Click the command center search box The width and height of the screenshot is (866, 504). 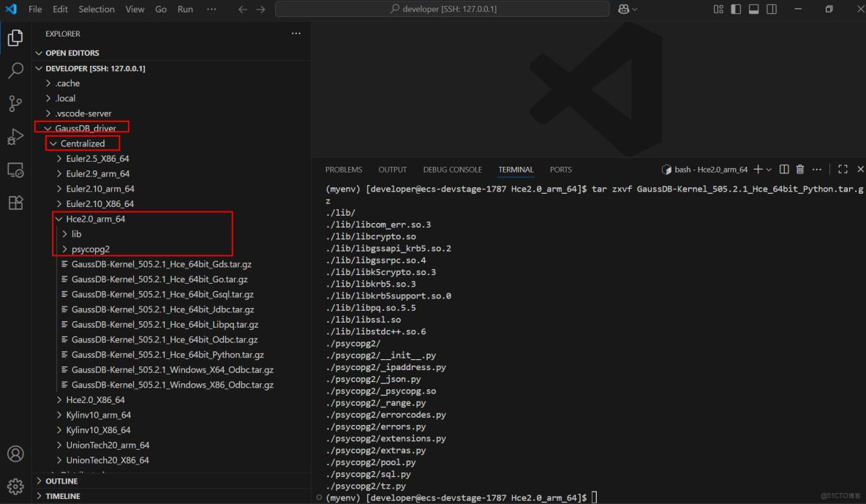pos(442,10)
